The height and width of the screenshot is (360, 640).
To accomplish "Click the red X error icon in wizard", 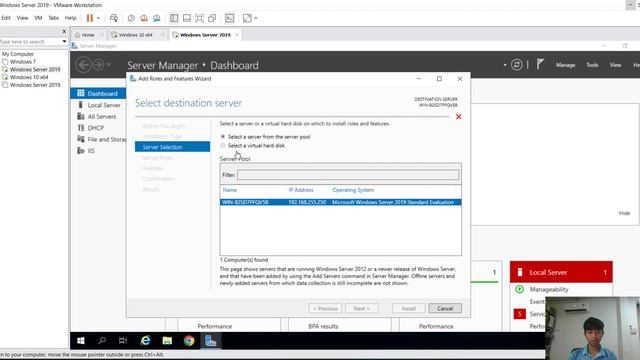I will 458,117.
